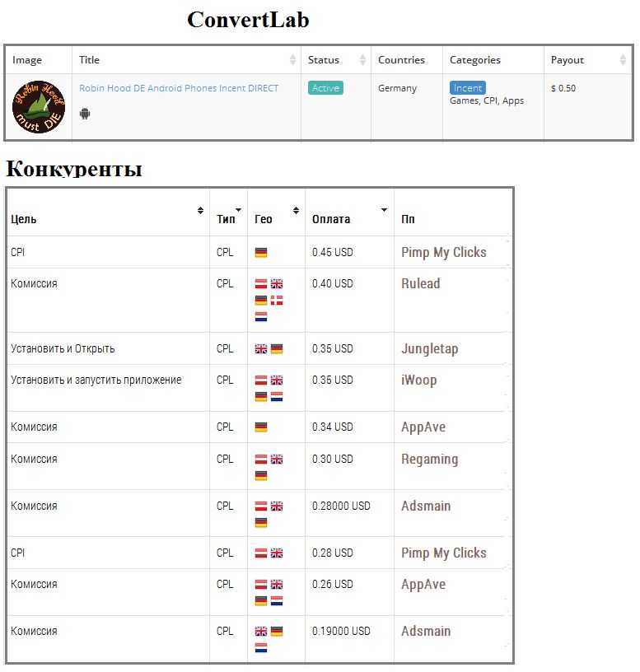
Task: Click Netherlands flag in the 0.26 USD AppAve row
Action: [x=277, y=601]
